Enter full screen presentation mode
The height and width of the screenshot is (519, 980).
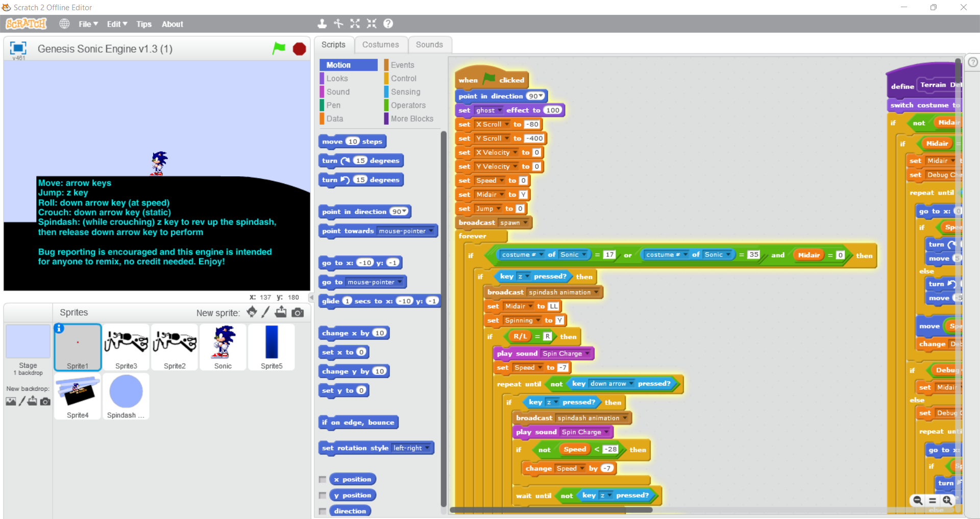[x=18, y=48]
